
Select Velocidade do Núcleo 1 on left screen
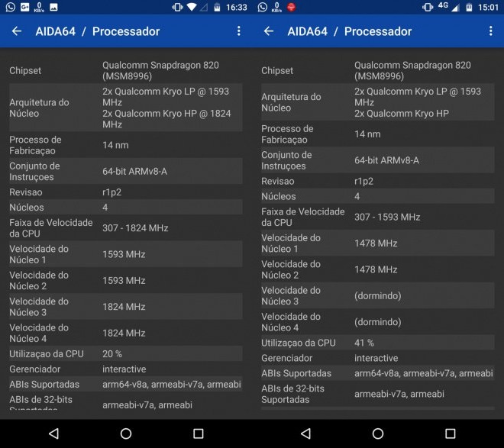click(126, 254)
